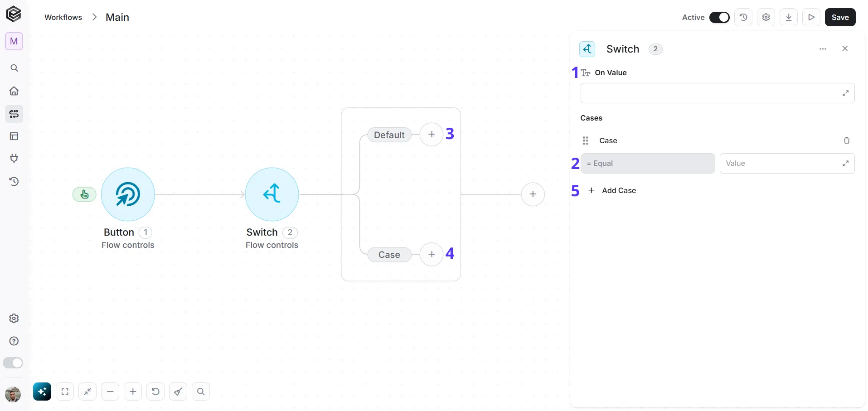
Task: Click the case Value input field
Action: pos(787,163)
